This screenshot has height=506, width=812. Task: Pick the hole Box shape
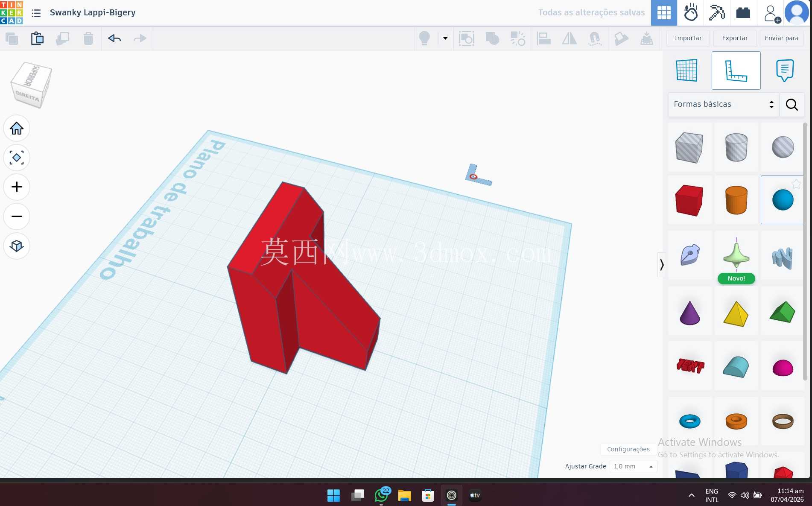[689, 147]
